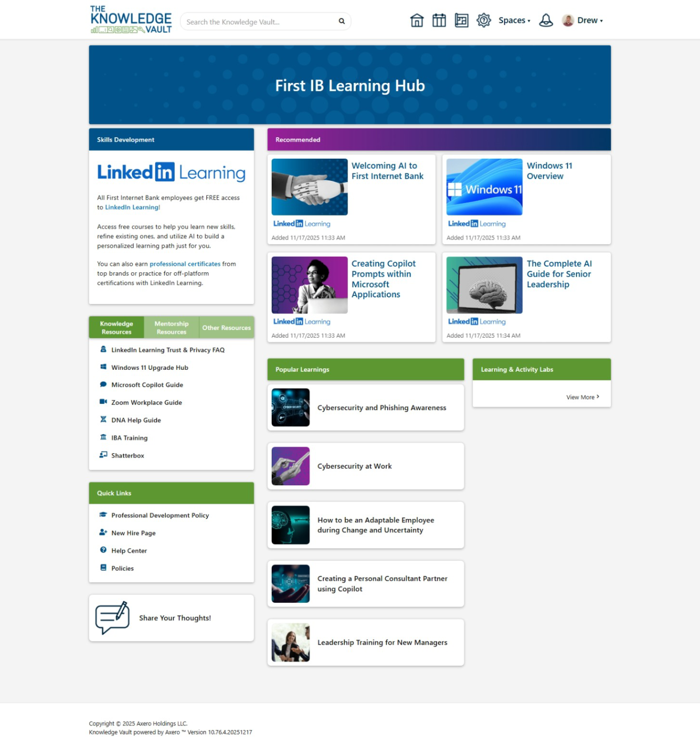Open the notifications bell icon

pyautogui.click(x=546, y=20)
